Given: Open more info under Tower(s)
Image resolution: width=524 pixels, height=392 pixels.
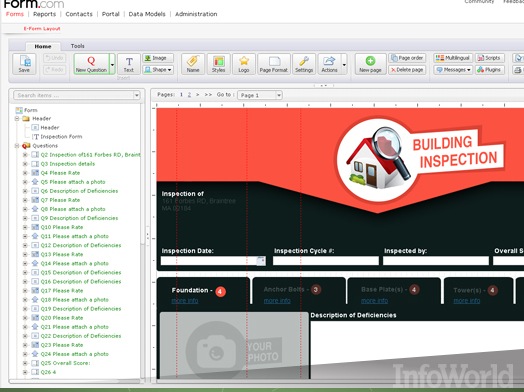Looking at the screenshot, I should tap(467, 301).
